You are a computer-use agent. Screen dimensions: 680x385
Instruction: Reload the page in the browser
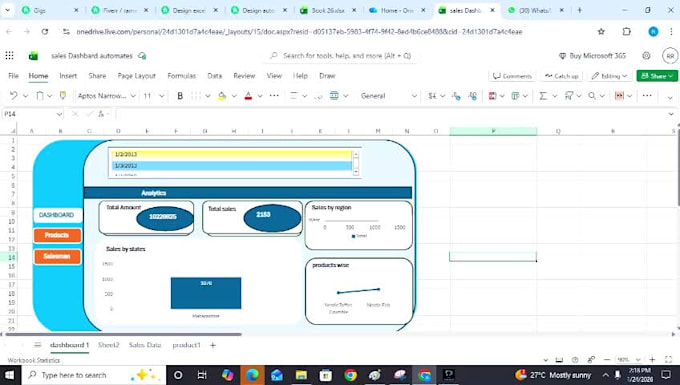[x=45, y=32]
